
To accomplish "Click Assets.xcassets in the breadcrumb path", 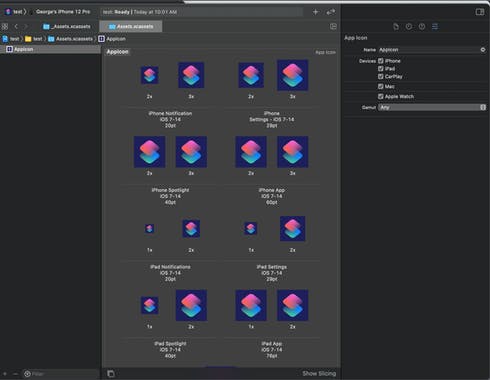I will [x=70, y=39].
